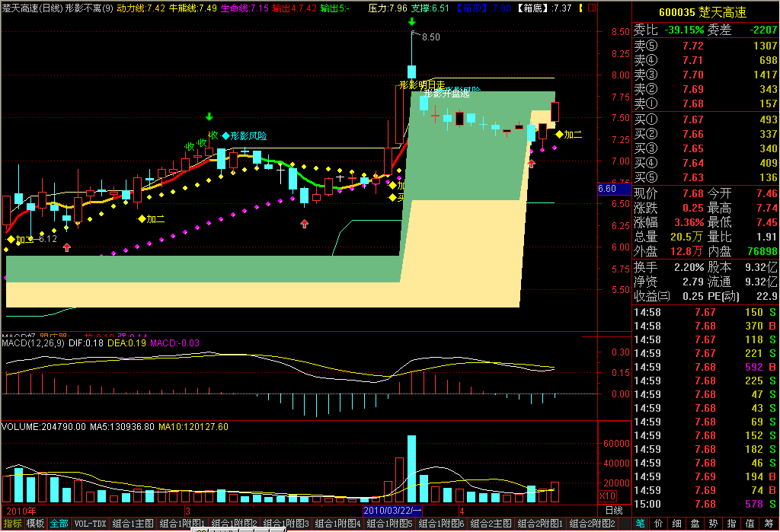Click the green down arrow above 收 labels
Screen dimensions: 780x532
pyautogui.click(x=209, y=116)
